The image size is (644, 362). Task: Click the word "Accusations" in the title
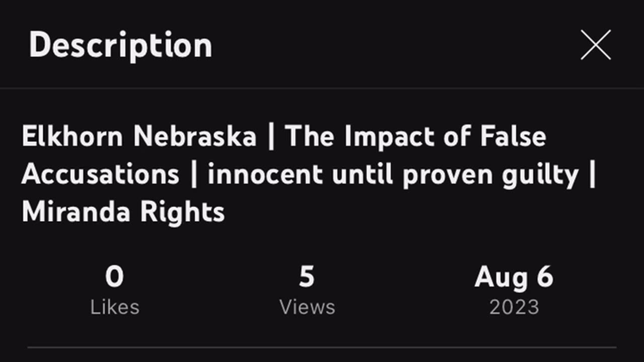click(x=100, y=174)
